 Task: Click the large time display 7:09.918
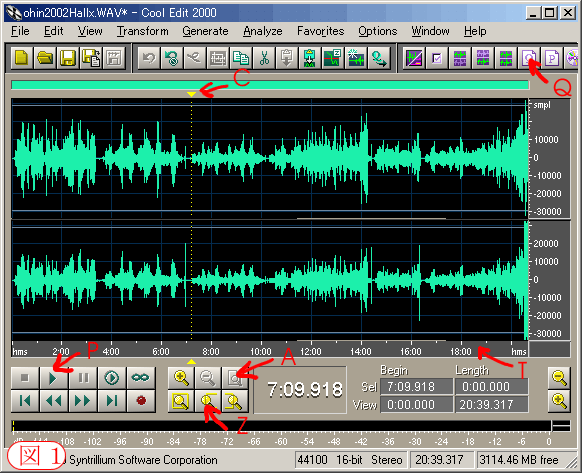click(300, 390)
